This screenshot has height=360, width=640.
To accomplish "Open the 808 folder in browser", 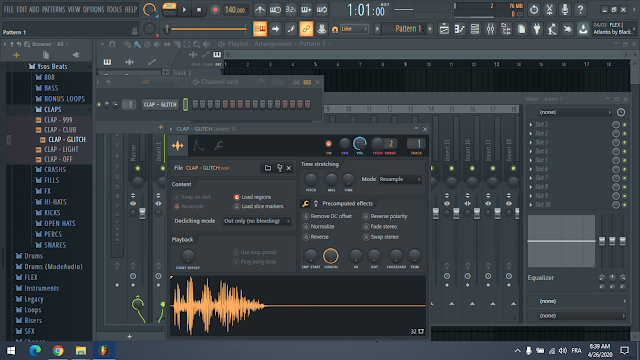I will [x=49, y=77].
